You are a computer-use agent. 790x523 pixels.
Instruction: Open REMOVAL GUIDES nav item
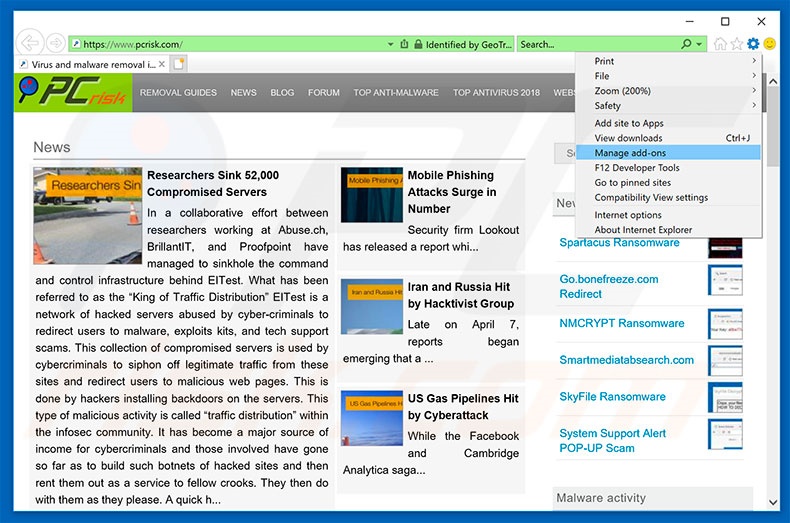point(178,93)
